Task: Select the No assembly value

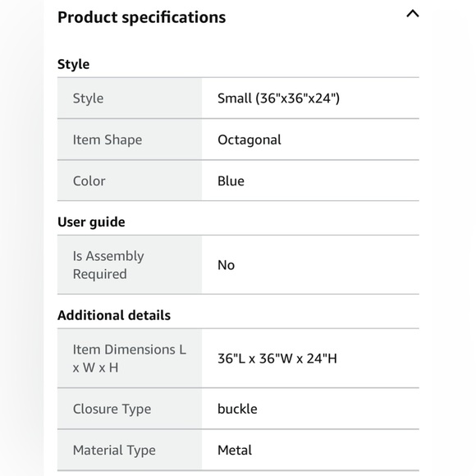Action: 226,265
